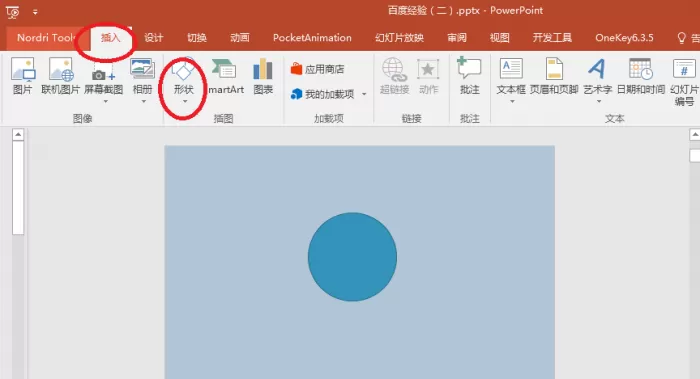Screen dimensions: 700x379
Task: Expand the 我的加载项 dropdown arrow
Action: click(364, 94)
